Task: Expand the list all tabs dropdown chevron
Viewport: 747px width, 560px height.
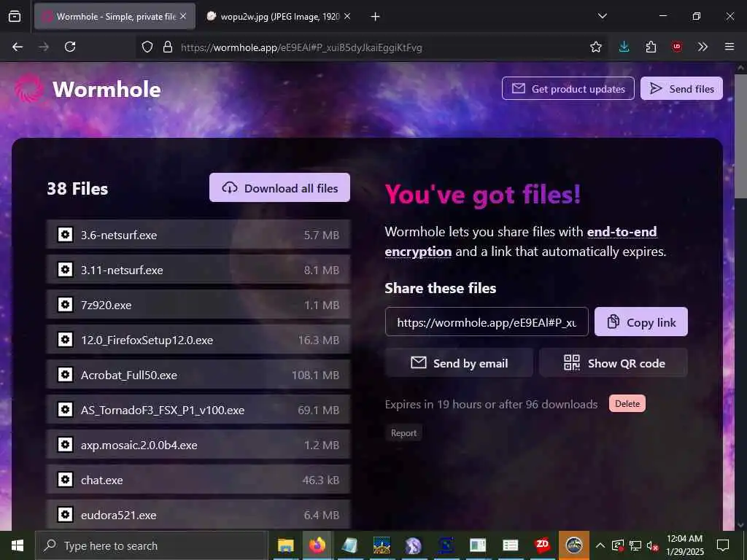Action: coord(602,16)
